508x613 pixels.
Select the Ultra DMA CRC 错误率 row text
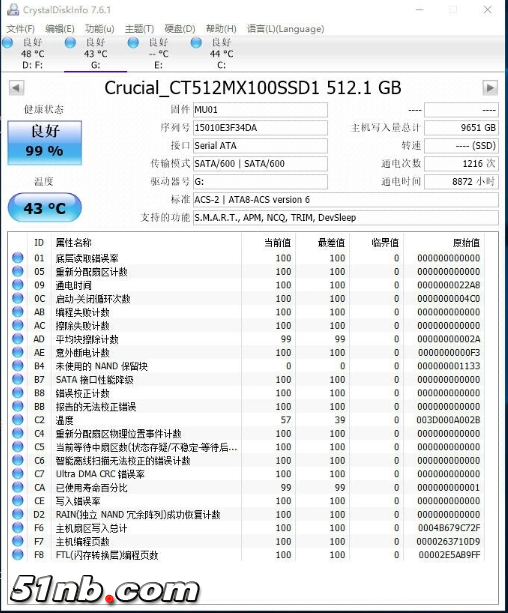pos(100,474)
